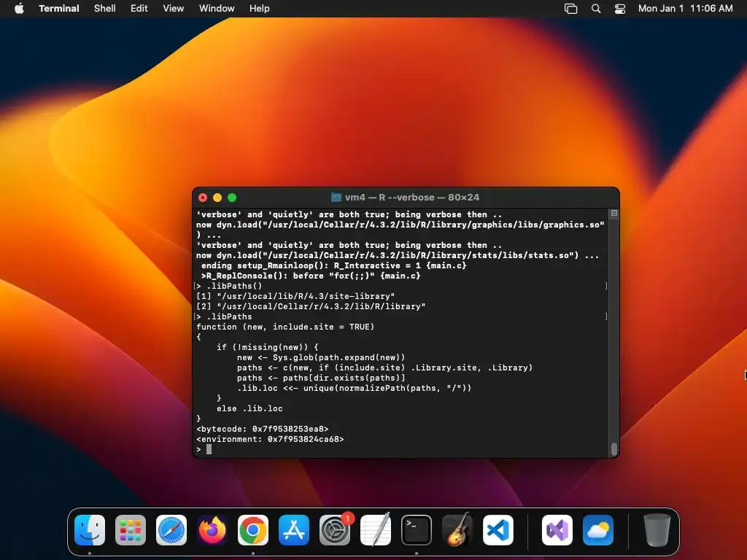
Task: Open Weather app from the Dock
Action: point(598,530)
